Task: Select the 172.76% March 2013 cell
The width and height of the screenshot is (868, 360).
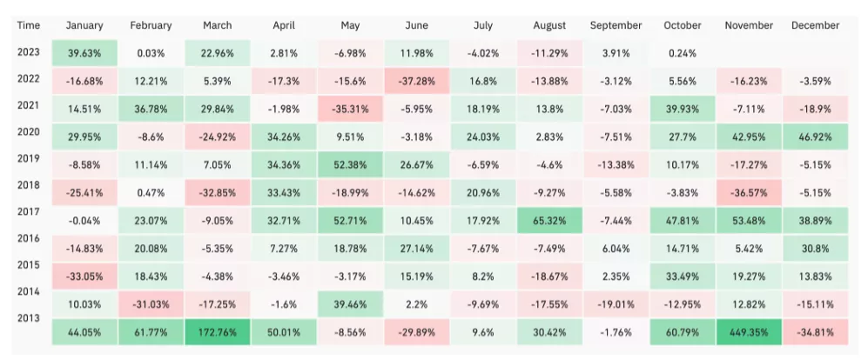Action: [217, 331]
